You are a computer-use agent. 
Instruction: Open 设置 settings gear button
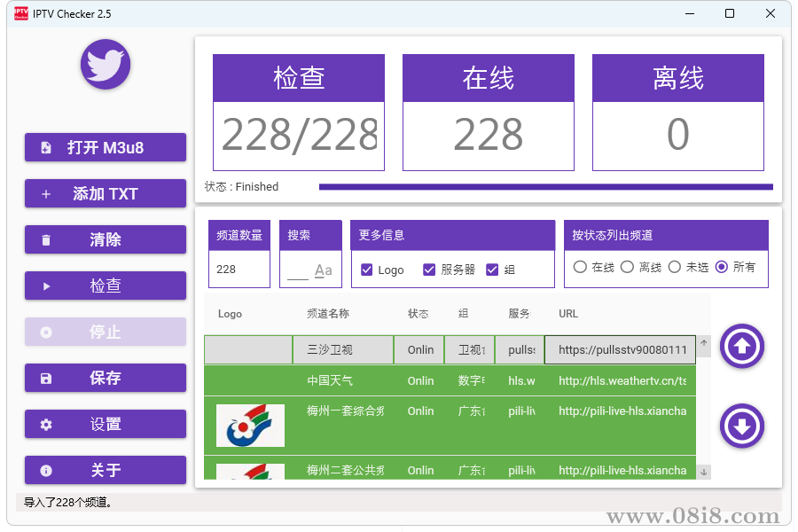tap(106, 425)
